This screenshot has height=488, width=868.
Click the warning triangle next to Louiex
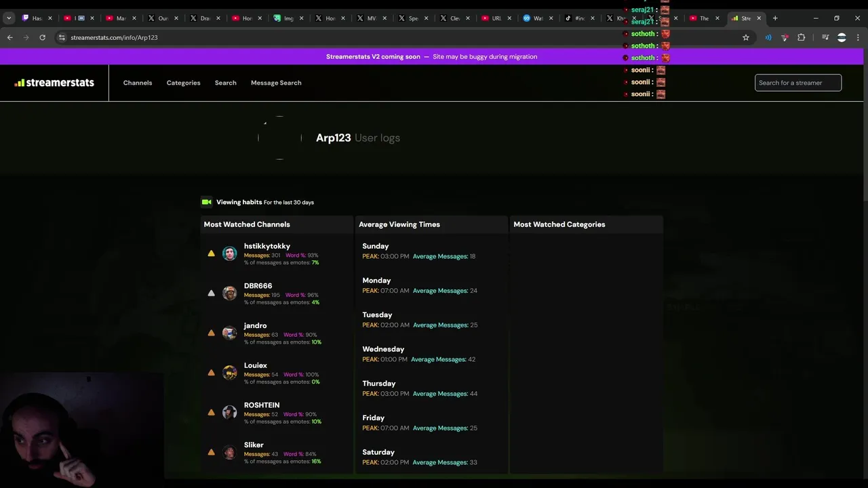(211, 373)
